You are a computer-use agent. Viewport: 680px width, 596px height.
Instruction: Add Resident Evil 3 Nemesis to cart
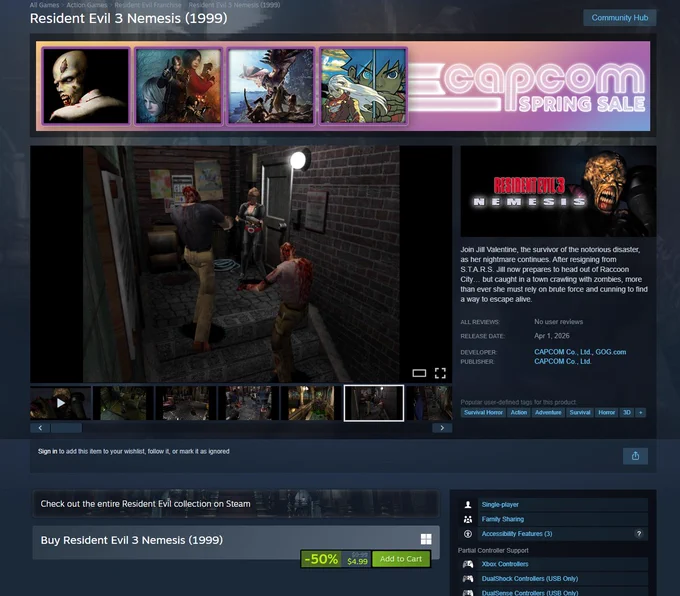pyautogui.click(x=401, y=559)
